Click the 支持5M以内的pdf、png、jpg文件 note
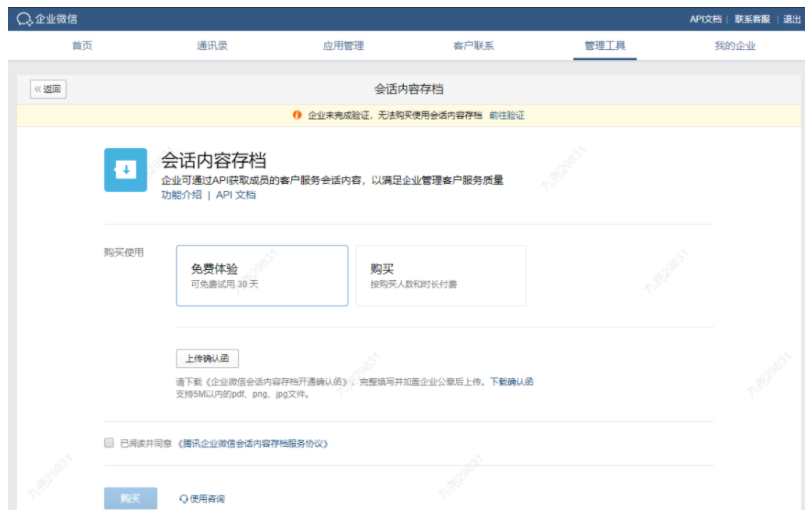 243,394
